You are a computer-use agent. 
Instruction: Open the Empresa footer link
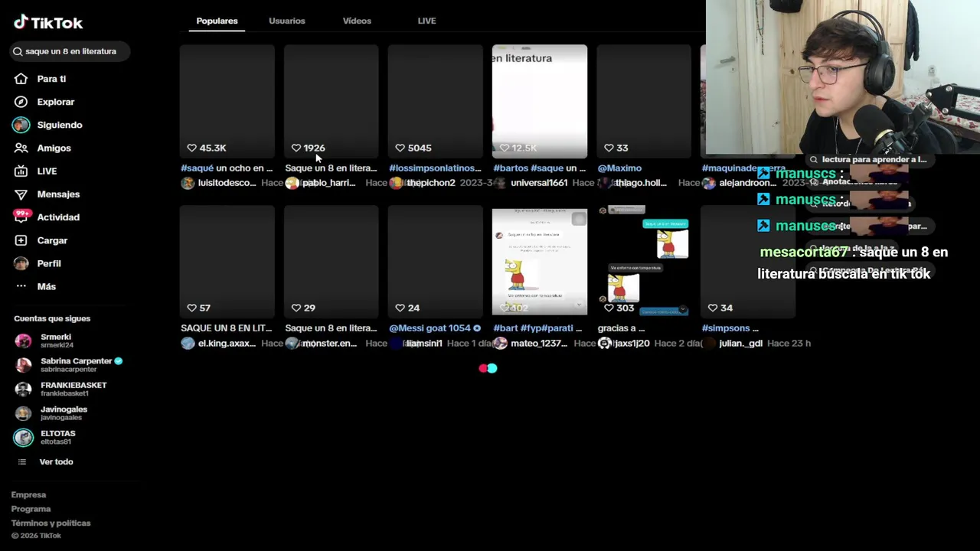point(28,495)
